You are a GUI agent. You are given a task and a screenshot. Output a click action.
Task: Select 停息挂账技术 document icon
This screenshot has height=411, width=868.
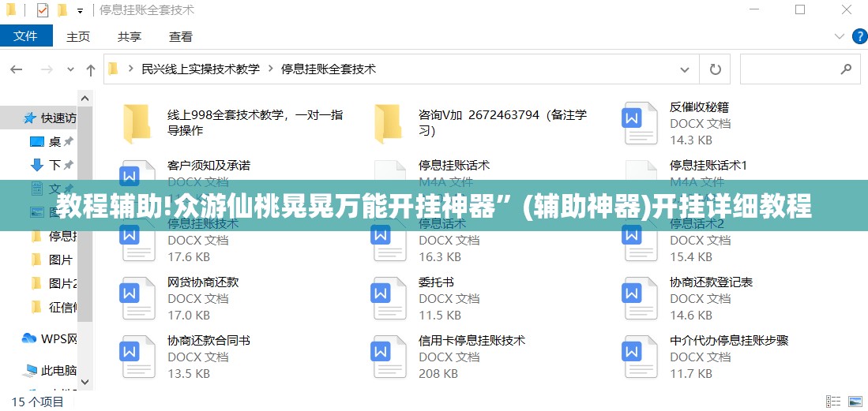[138, 240]
